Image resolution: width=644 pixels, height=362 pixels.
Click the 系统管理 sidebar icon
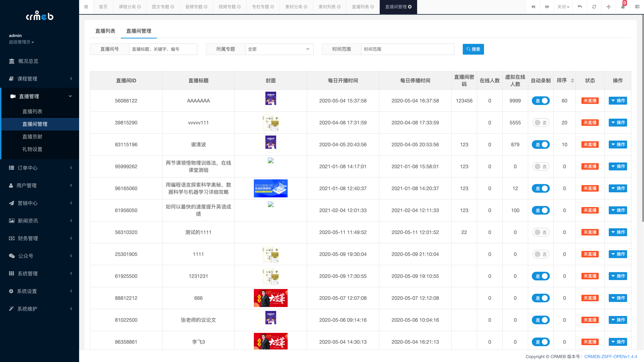pos(12,274)
